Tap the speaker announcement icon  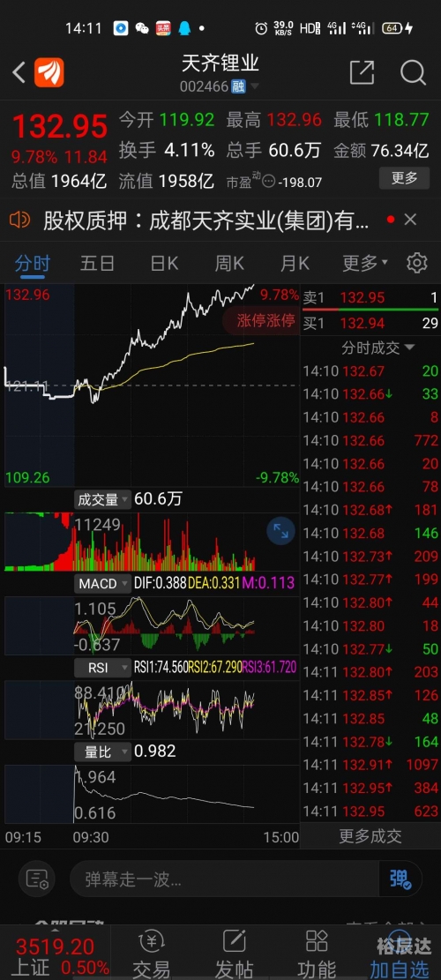point(20,220)
